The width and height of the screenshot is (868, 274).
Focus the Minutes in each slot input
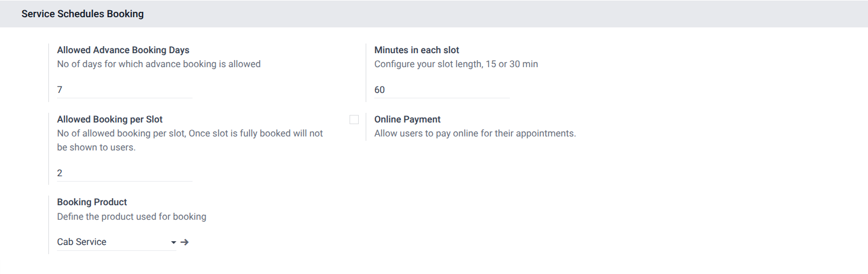point(441,90)
